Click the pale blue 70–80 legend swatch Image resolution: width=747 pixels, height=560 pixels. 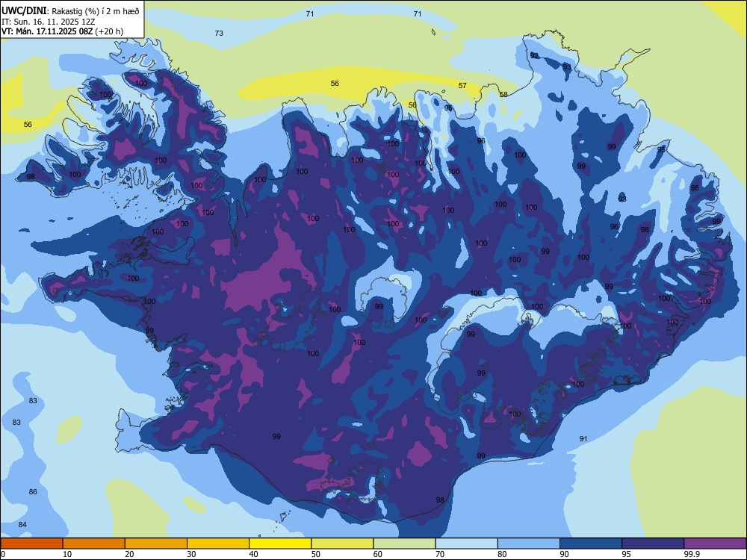tap(466, 544)
